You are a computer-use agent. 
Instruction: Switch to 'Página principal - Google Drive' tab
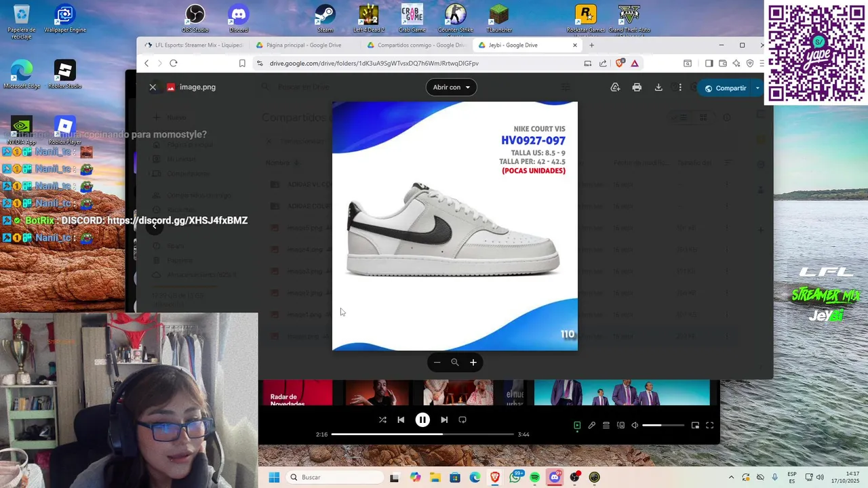click(x=304, y=45)
